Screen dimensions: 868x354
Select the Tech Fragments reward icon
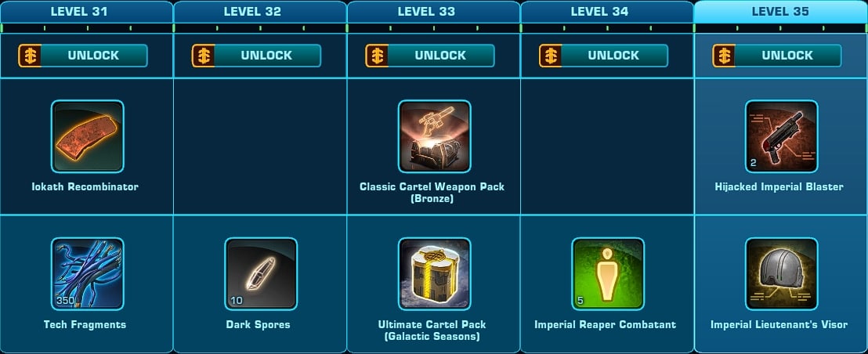88,274
